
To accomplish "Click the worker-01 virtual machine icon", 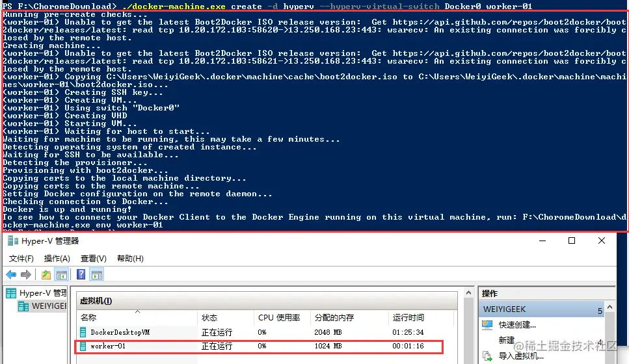I will [x=83, y=346].
